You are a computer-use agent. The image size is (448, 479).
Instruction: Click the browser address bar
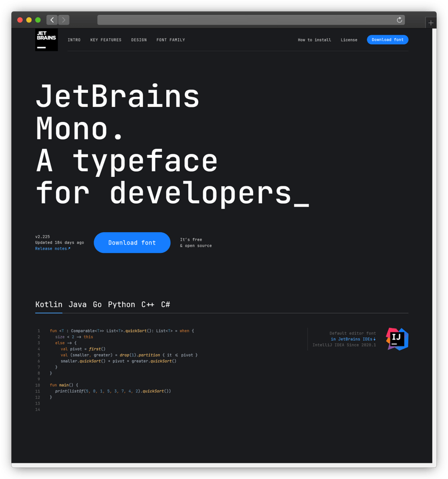pyautogui.click(x=251, y=20)
